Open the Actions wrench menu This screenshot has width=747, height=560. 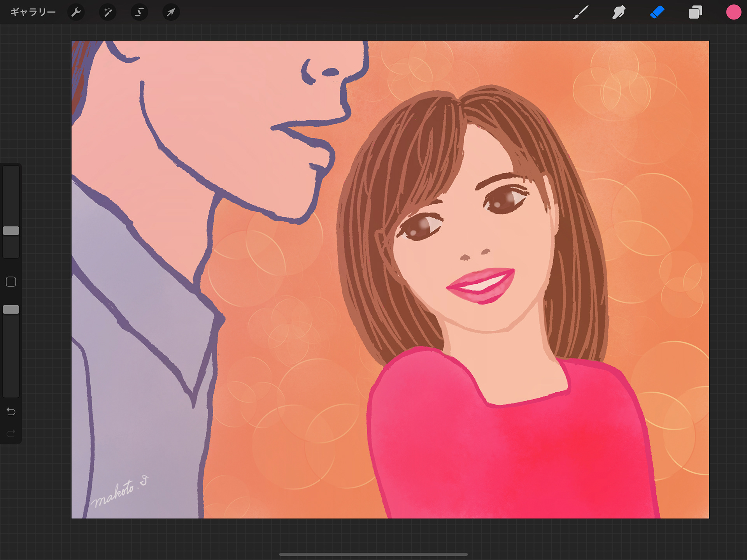tap(76, 12)
